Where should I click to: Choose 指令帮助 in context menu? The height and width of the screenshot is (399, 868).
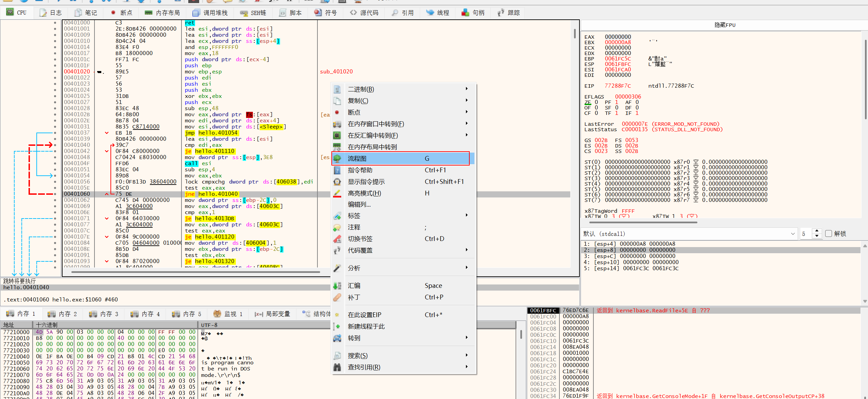[403, 170]
